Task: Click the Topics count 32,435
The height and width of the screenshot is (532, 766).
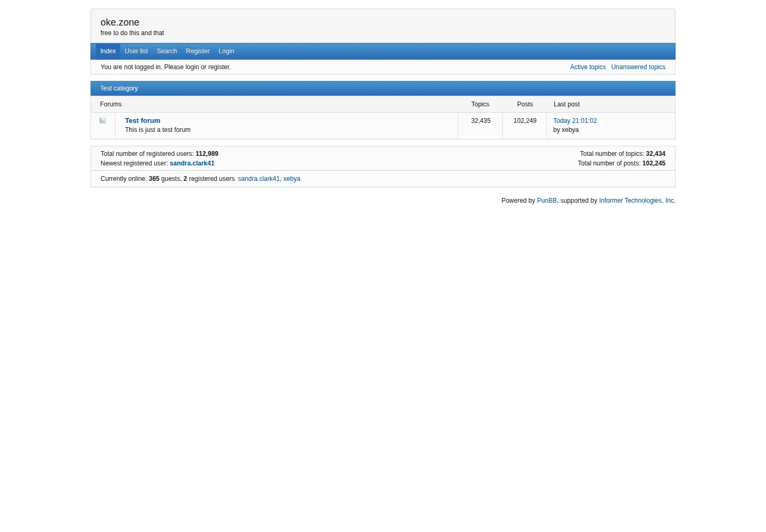Action: pyautogui.click(x=481, y=121)
